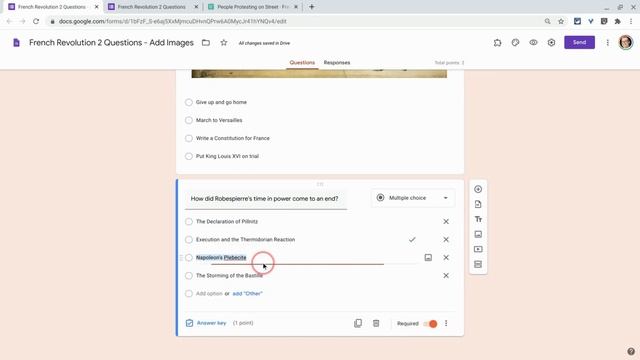Click the Google account avatar
640x360 pixels.
pos(625,42)
